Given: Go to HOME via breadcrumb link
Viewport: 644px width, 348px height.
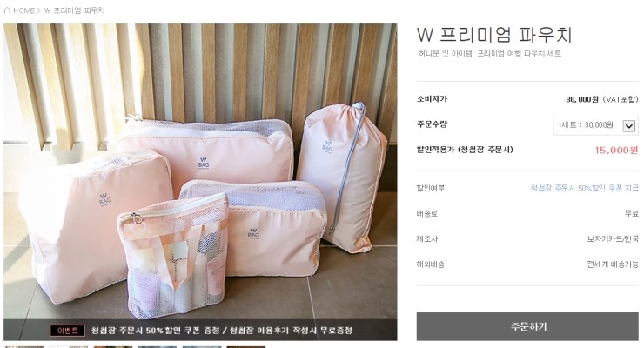Looking at the screenshot, I should (x=23, y=10).
